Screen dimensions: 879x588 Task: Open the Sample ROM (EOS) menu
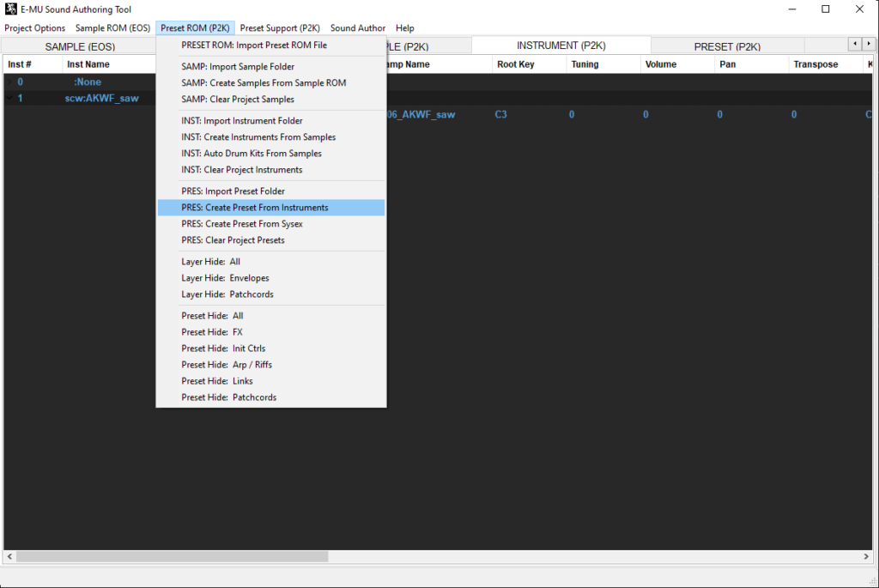[x=112, y=28]
